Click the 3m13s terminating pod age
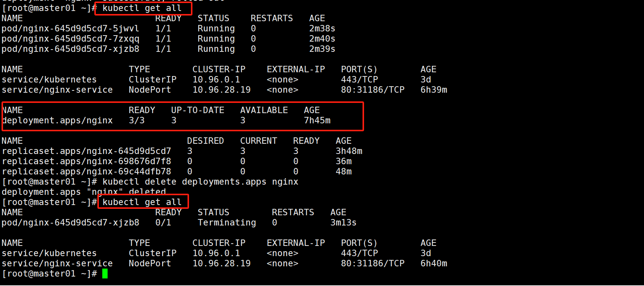The image size is (644, 286). click(x=343, y=223)
